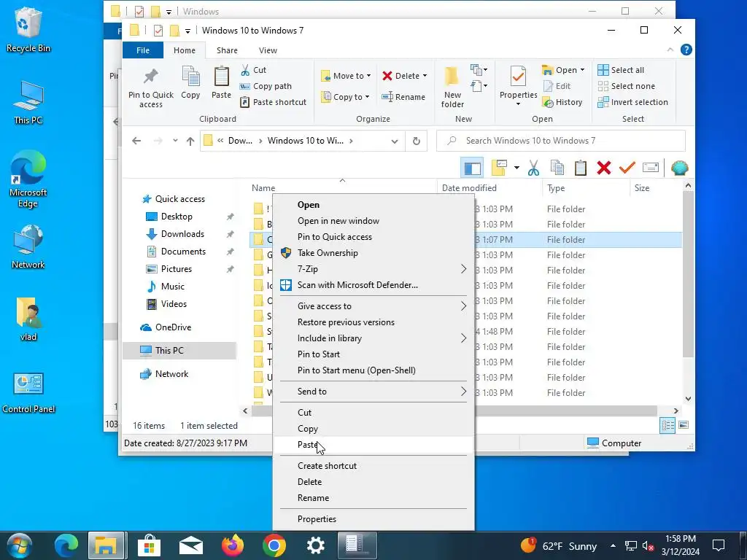Click the Classic Shell Paste clipboard icon
Image resolution: width=747 pixels, height=560 pixels.
pos(580,168)
